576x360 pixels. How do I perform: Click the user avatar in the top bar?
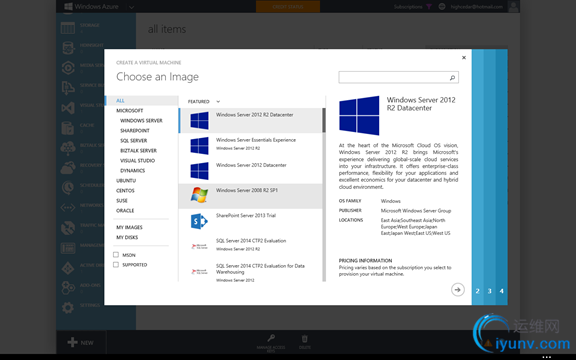(513, 7)
